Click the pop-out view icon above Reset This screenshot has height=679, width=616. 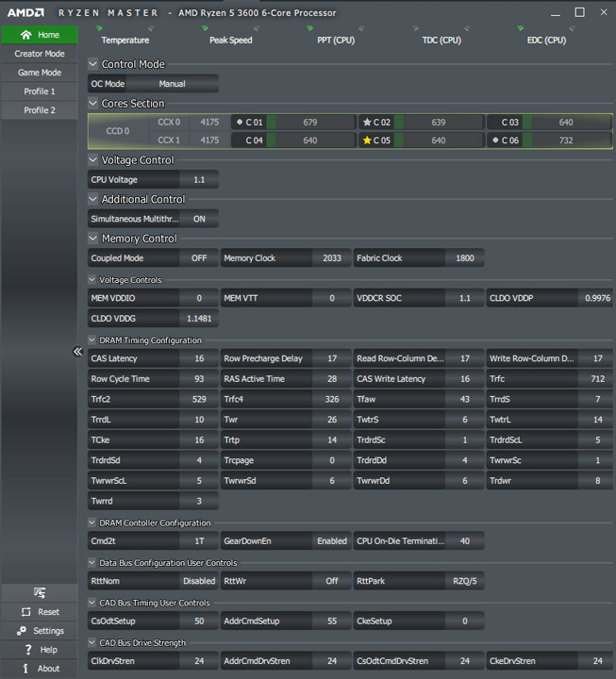[x=40, y=592]
